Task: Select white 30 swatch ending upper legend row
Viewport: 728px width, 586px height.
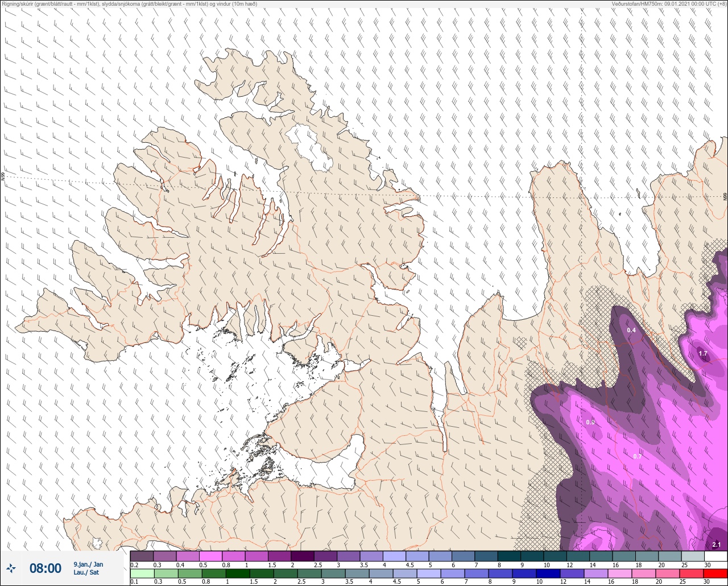Action: click(715, 556)
